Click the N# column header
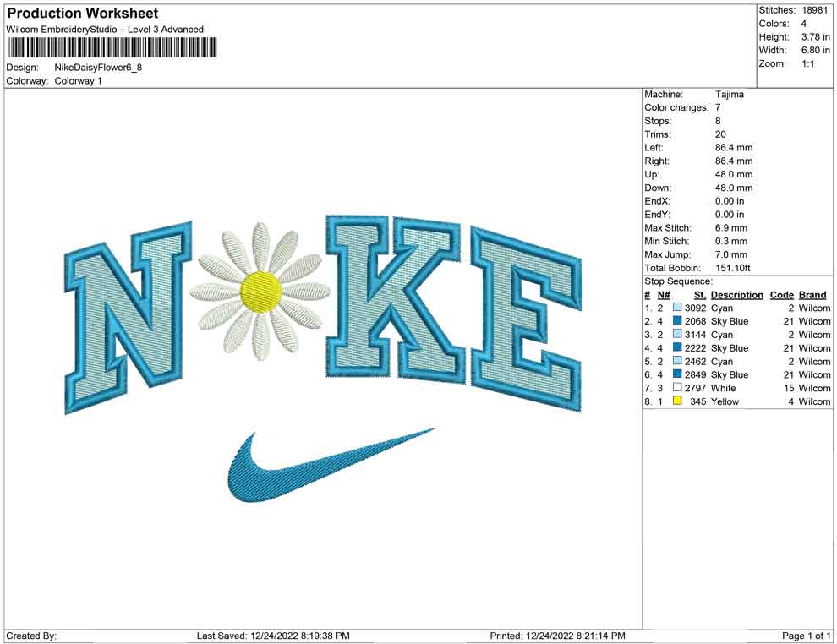Image resolution: width=837 pixels, height=644 pixels. tap(664, 295)
